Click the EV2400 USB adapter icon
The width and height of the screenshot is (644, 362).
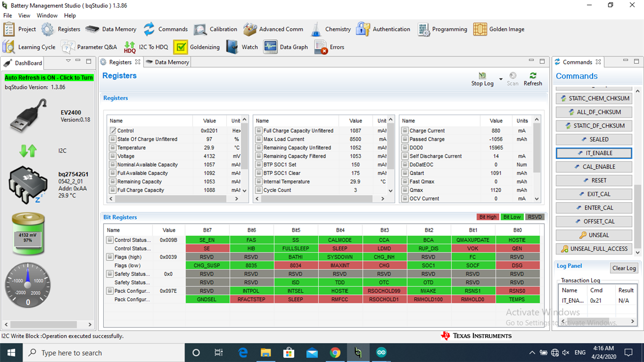point(29,115)
